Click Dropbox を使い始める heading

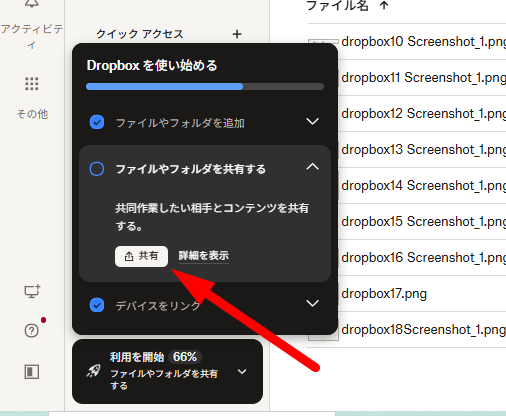pyautogui.click(x=152, y=65)
